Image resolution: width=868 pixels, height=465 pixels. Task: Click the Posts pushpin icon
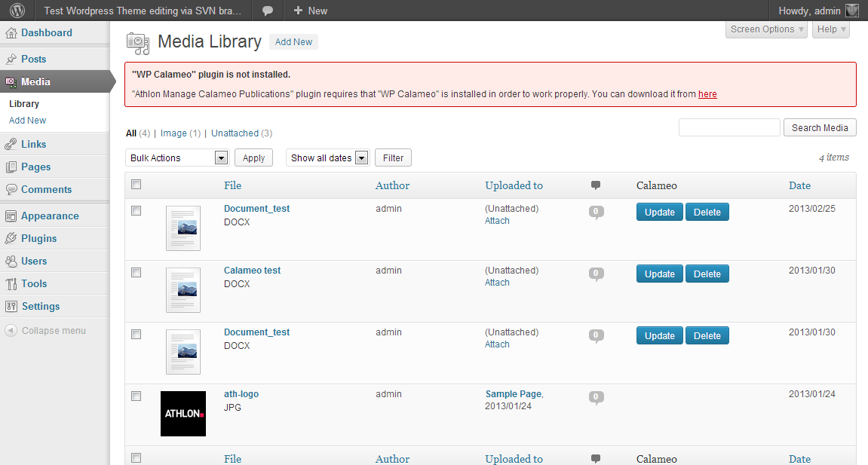[x=11, y=60]
